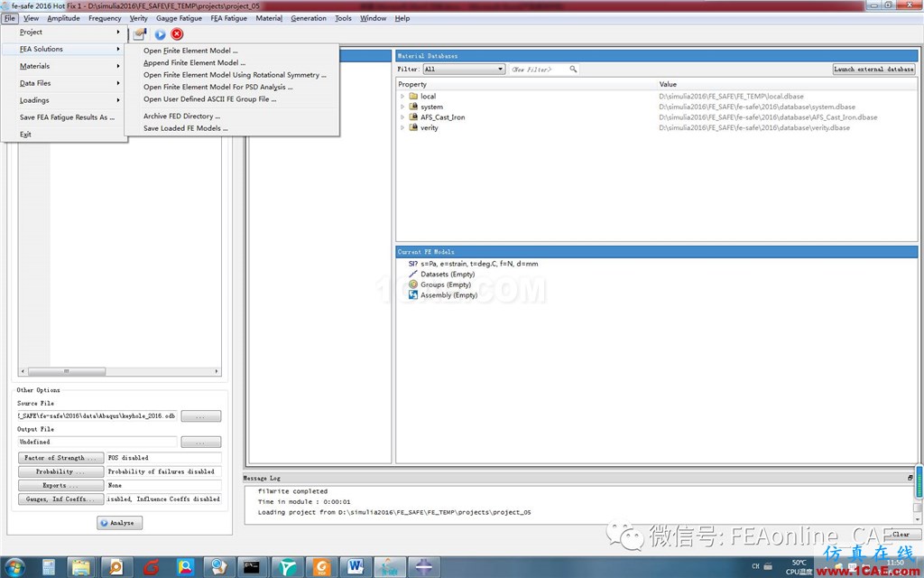Image resolution: width=924 pixels, height=578 pixels.
Task: Click the analysis settings toolbar icon
Action: click(139, 34)
